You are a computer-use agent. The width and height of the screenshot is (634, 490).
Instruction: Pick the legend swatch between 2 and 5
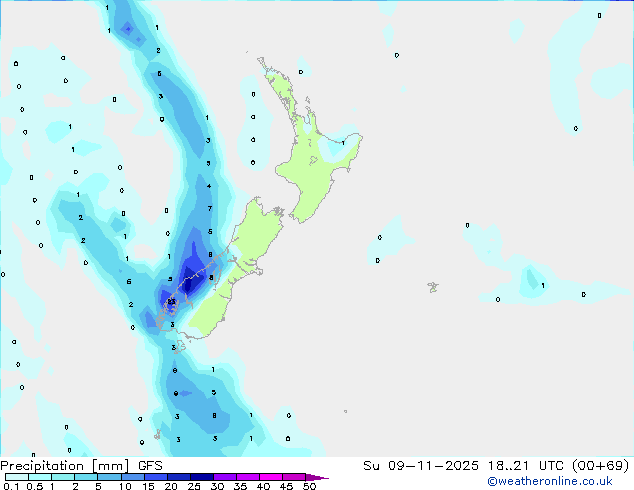(x=86, y=477)
